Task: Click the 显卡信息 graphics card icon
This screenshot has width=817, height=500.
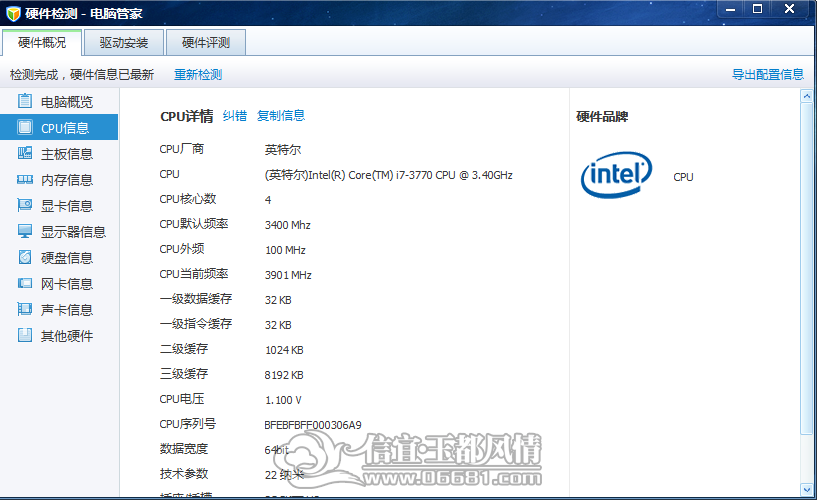Action: pyautogui.click(x=24, y=205)
